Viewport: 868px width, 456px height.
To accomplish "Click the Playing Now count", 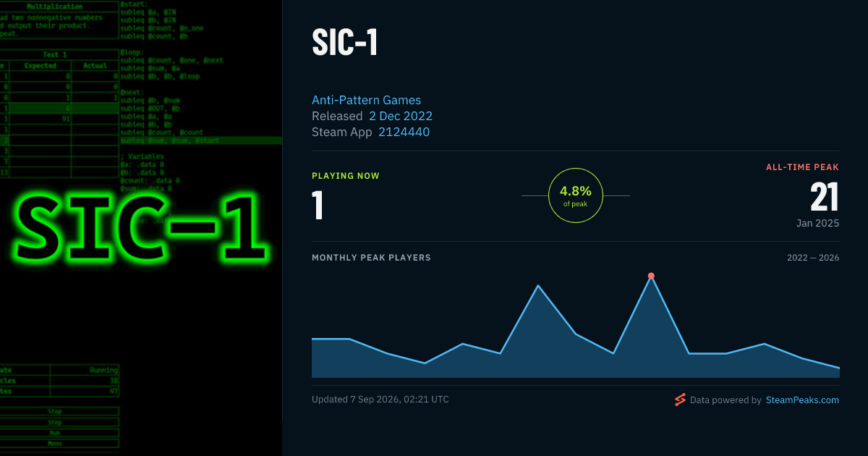I will 318,205.
